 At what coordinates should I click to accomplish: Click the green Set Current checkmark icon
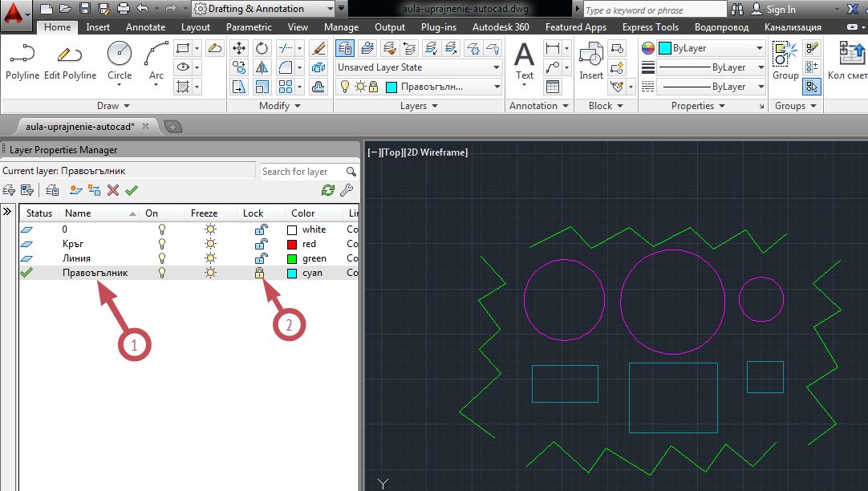tap(132, 190)
